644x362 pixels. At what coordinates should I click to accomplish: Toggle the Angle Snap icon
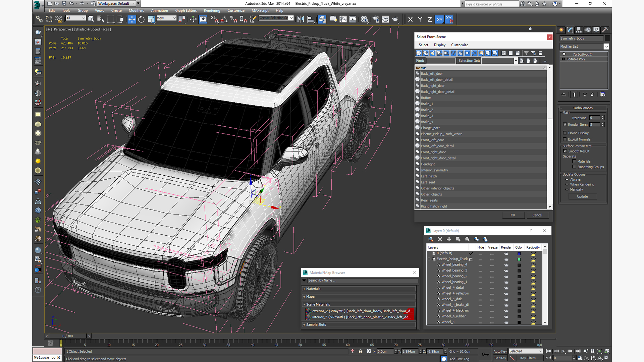click(x=224, y=19)
